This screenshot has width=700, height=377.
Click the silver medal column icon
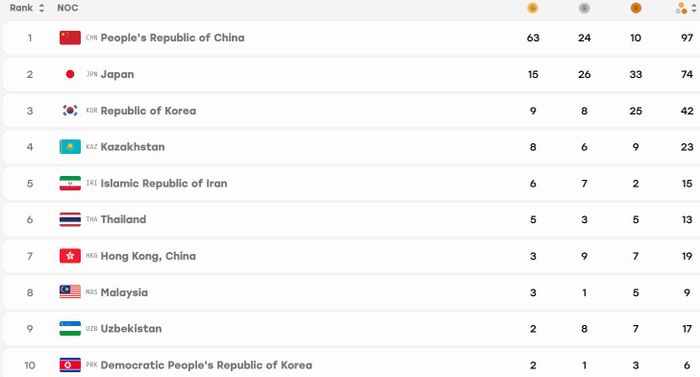click(584, 8)
